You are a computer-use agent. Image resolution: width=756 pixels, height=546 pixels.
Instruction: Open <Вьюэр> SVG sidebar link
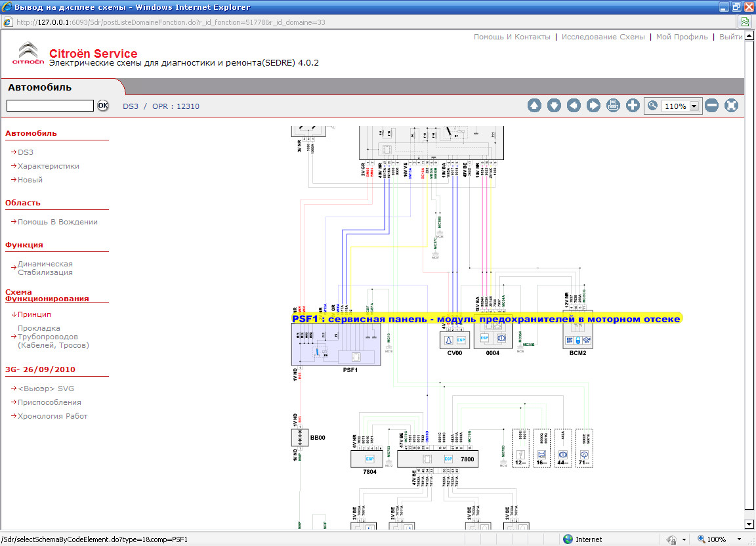pos(46,388)
